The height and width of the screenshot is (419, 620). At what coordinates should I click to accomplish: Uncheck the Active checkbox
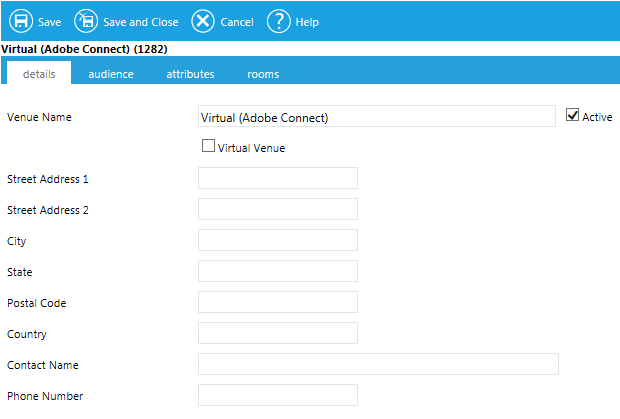[x=573, y=116]
